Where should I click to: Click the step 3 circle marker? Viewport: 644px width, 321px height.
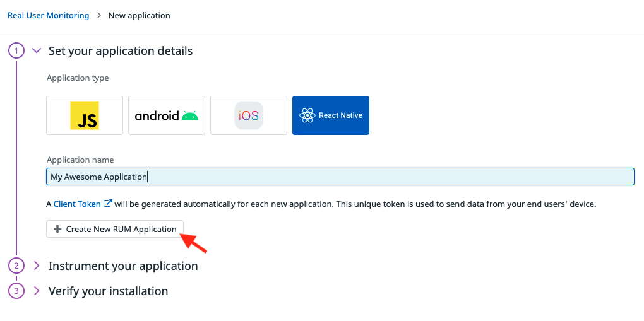point(16,291)
